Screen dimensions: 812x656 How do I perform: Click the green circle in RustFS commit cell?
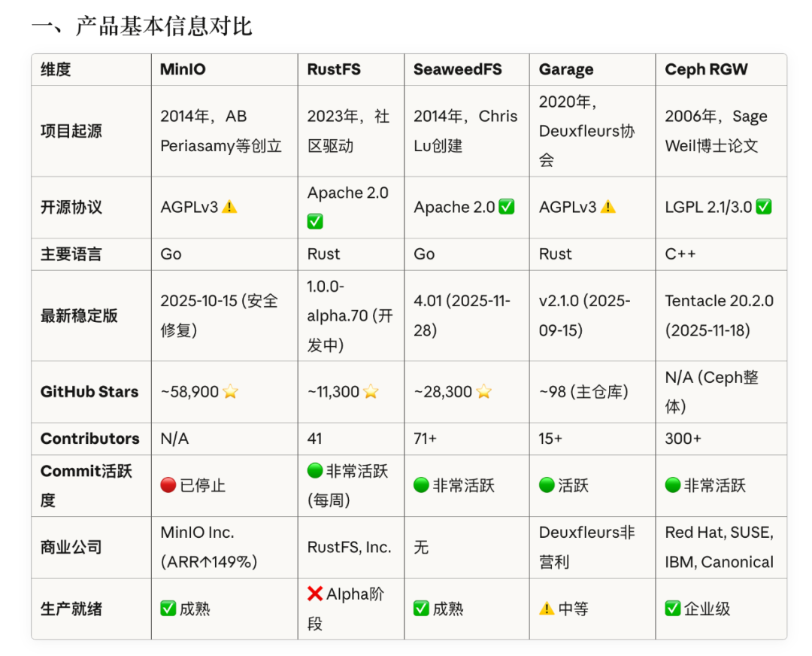click(x=315, y=470)
